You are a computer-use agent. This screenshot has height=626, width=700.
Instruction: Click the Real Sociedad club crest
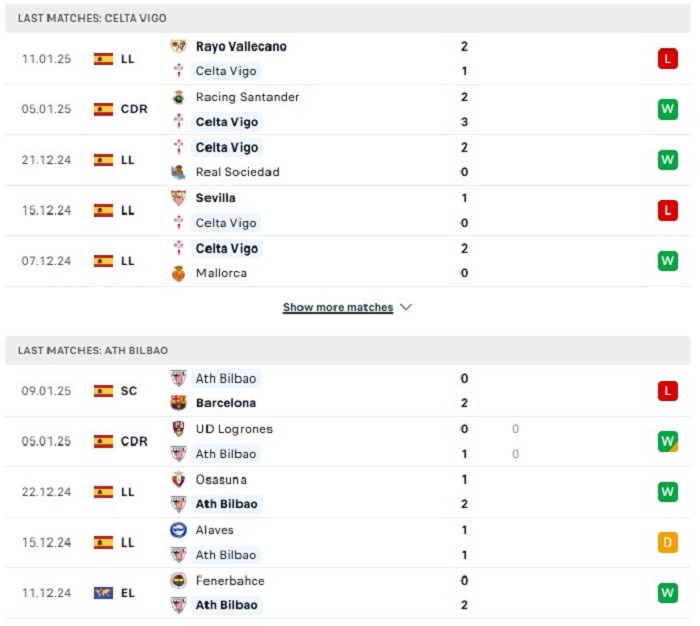coord(179,172)
